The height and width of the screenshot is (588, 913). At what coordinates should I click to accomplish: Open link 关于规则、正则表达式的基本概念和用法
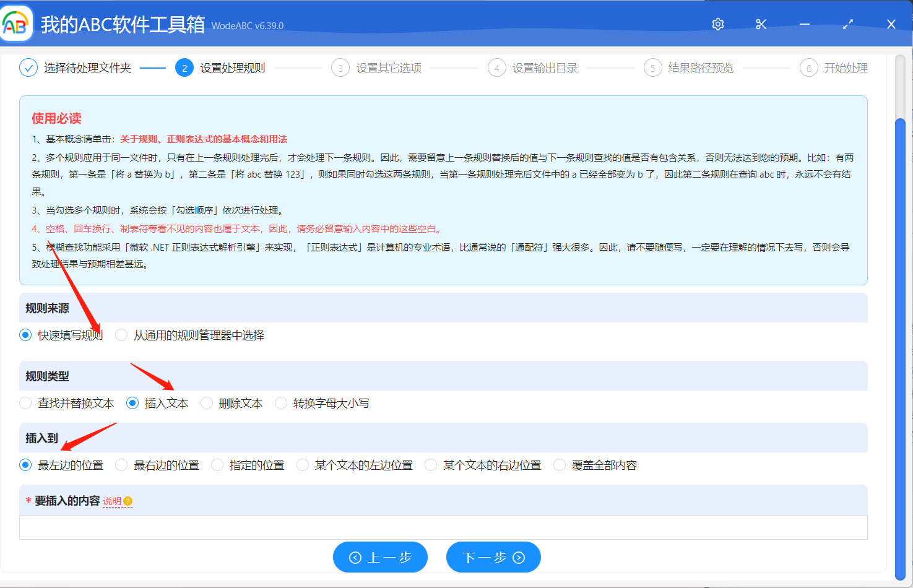click(203, 139)
